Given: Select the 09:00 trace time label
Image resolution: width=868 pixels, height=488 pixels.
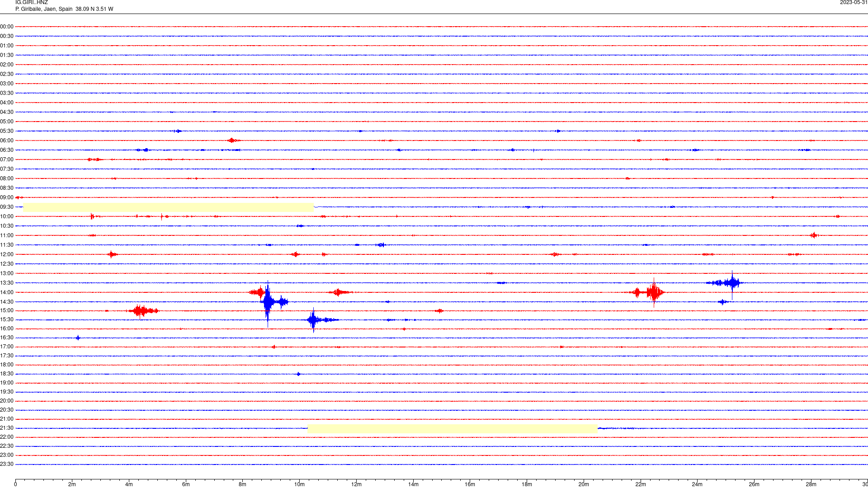Looking at the screenshot, I should click(x=7, y=197).
